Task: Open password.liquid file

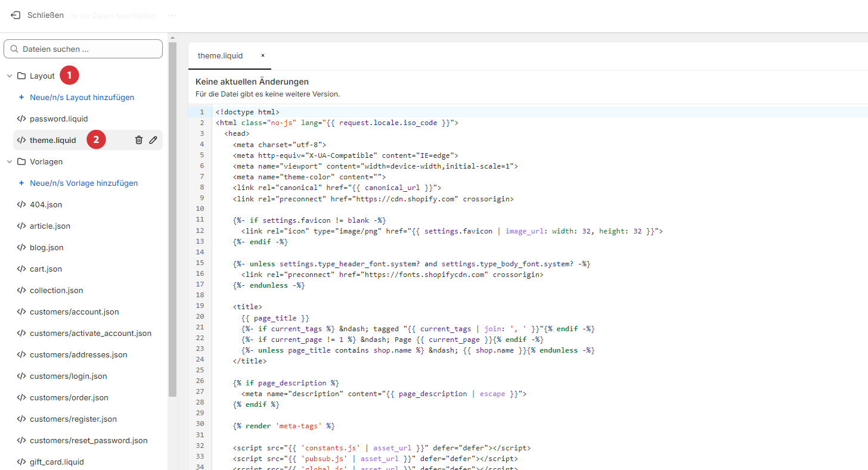Action: (58, 119)
